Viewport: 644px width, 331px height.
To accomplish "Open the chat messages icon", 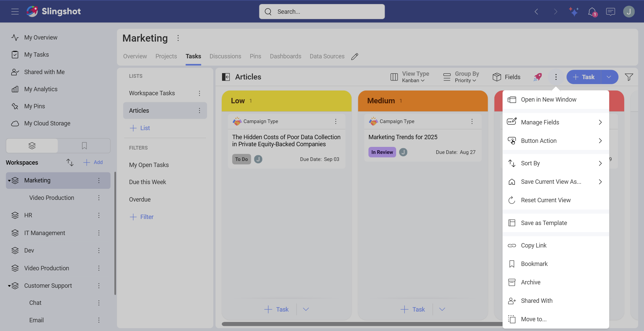I will tap(610, 12).
